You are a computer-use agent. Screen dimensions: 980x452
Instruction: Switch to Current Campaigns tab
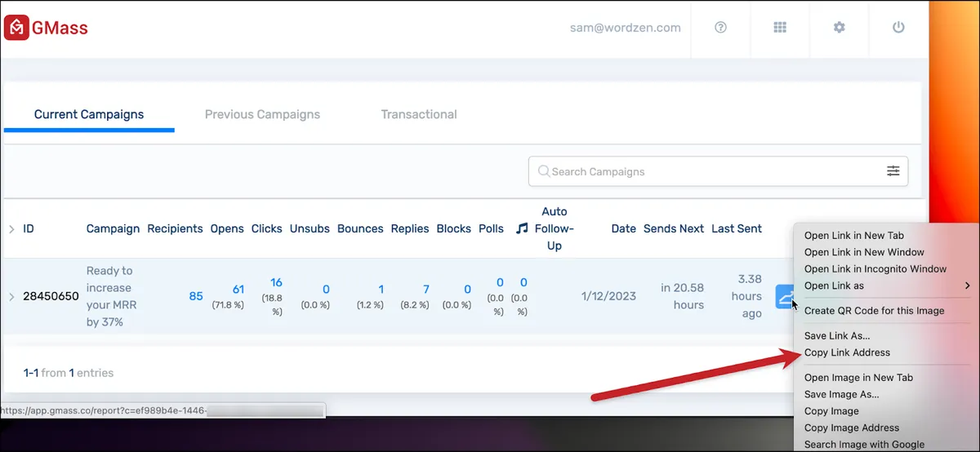89,114
